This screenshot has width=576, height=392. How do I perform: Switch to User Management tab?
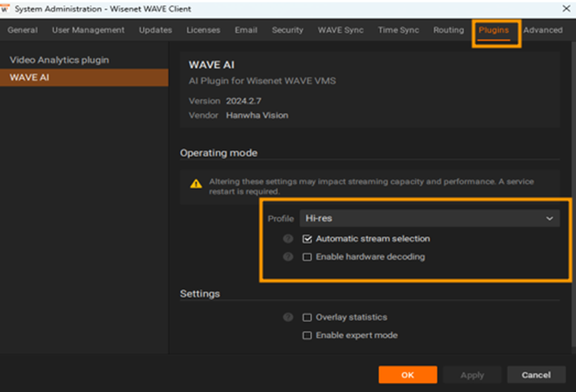(x=88, y=30)
